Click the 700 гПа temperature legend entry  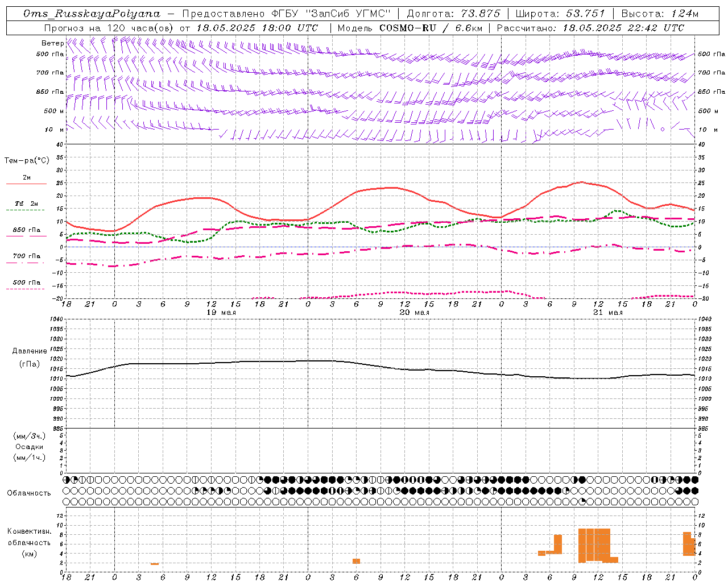click(x=26, y=258)
